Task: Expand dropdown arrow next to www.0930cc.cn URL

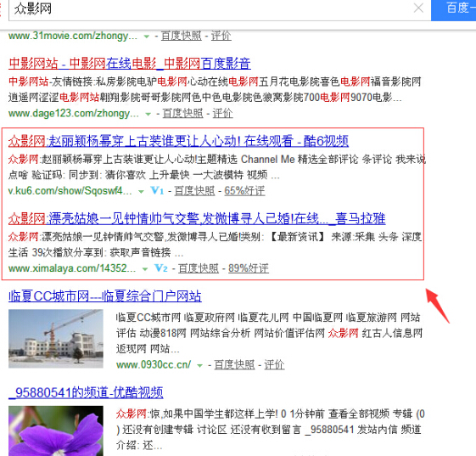Action: [x=199, y=365]
